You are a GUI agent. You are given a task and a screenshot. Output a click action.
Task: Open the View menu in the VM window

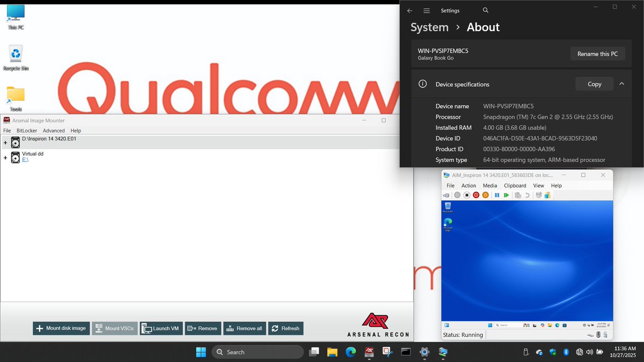click(x=538, y=186)
